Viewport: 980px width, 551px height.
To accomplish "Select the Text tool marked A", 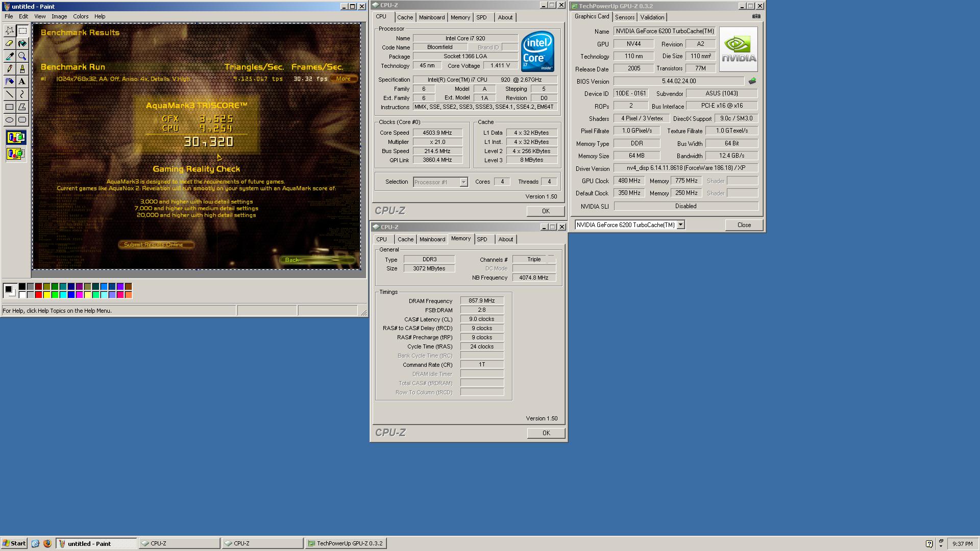I will [x=22, y=82].
